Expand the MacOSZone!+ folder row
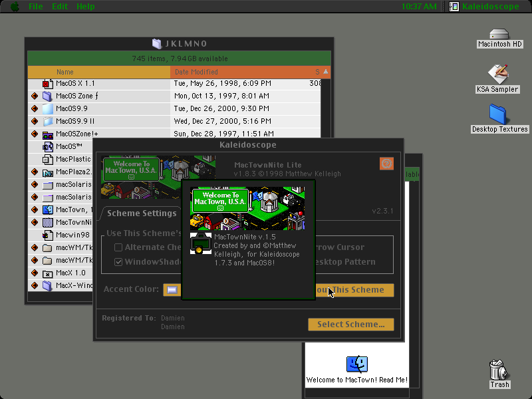 pos(35,134)
